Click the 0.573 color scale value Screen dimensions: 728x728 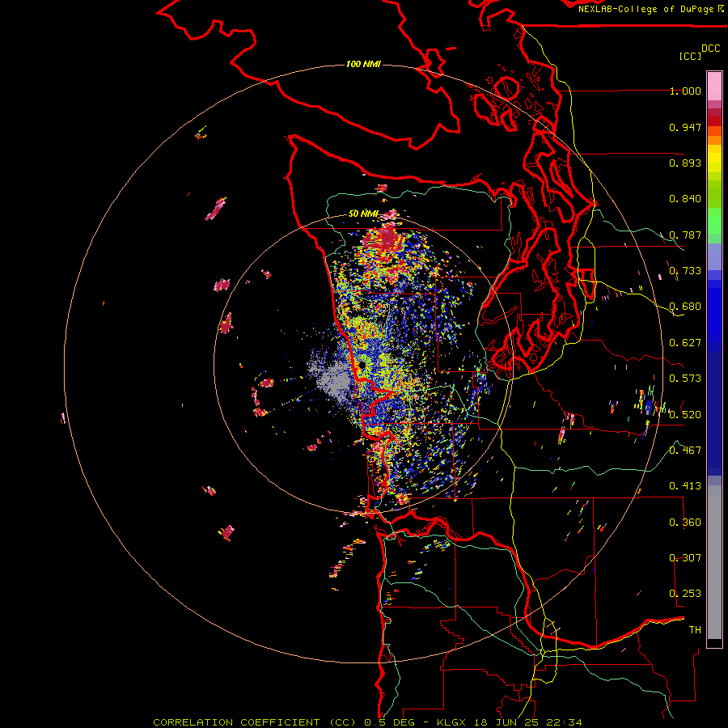685,379
